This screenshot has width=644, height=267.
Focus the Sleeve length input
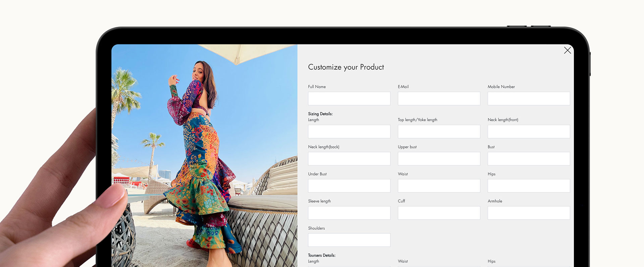coord(349,213)
